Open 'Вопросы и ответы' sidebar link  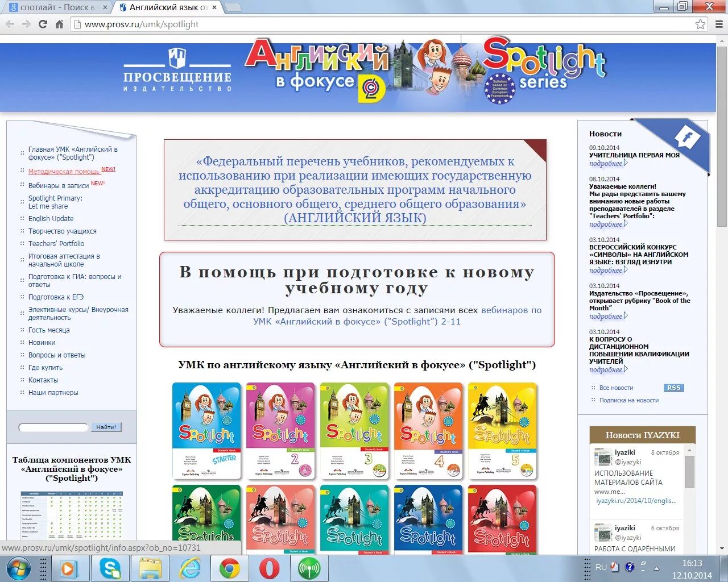pyautogui.click(x=57, y=355)
